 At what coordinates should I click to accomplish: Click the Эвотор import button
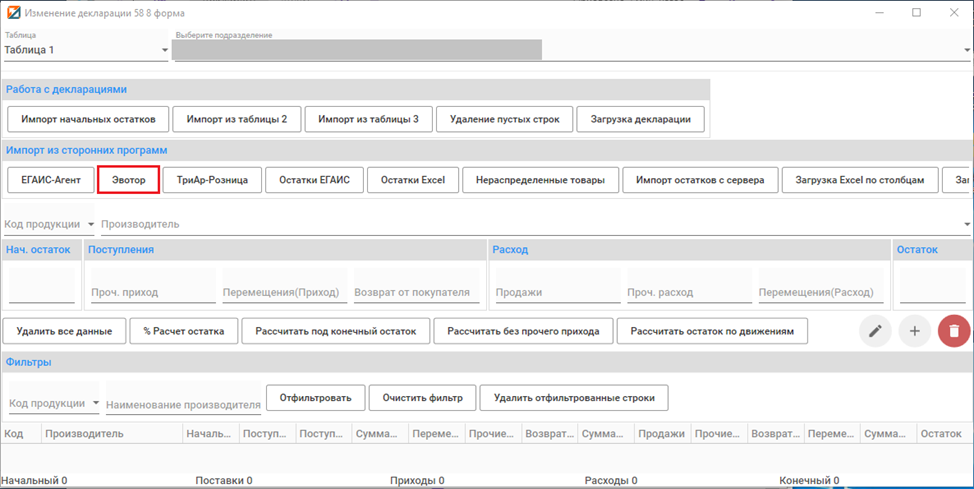129,180
